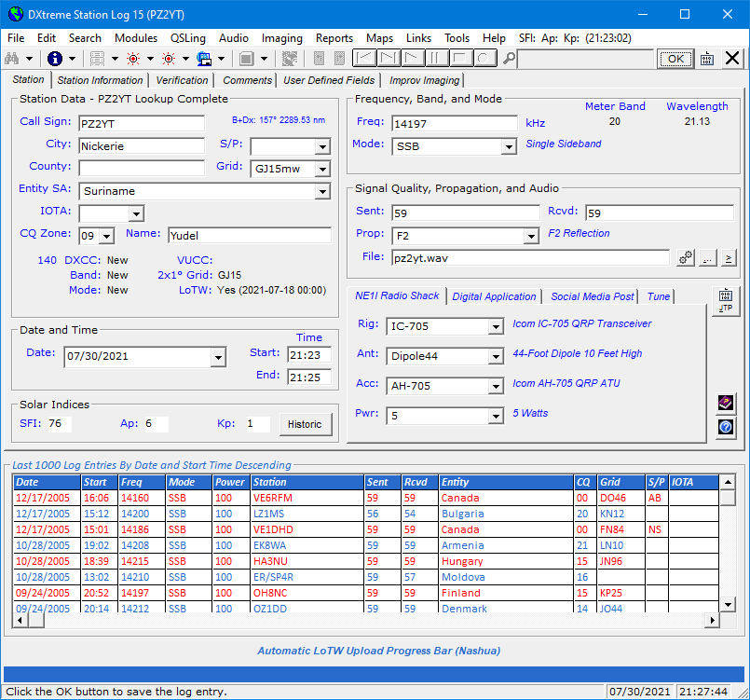
Task: Click the JTP digital mode icon
Action: pos(726,298)
